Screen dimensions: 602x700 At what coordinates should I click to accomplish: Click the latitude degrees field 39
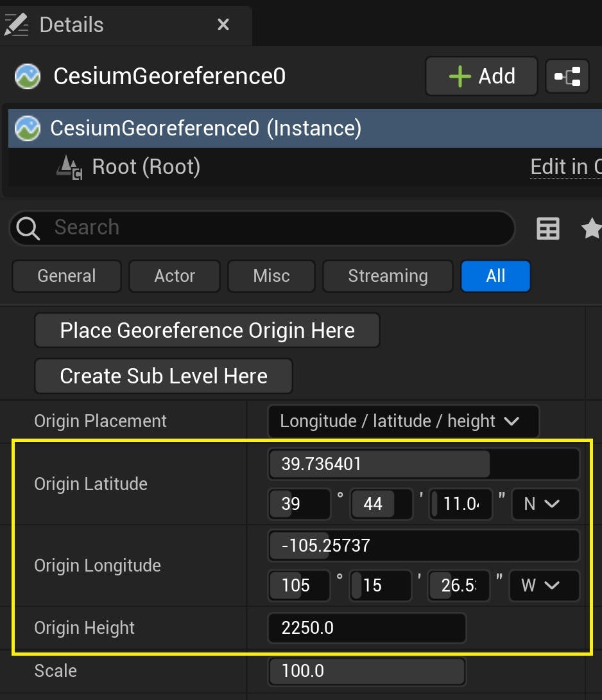click(300, 504)
